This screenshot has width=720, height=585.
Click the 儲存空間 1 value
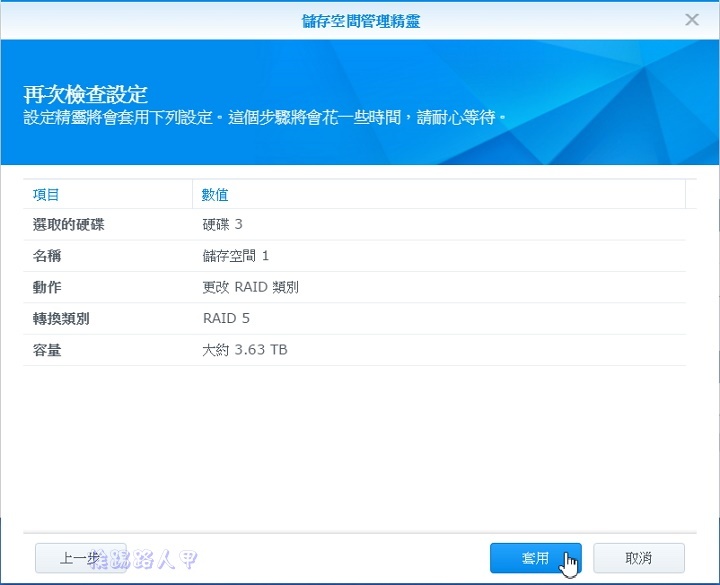(x=235, y=256)
